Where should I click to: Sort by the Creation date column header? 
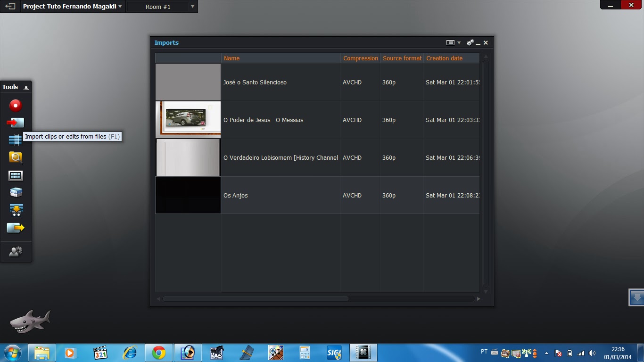(x=452, y=58)
